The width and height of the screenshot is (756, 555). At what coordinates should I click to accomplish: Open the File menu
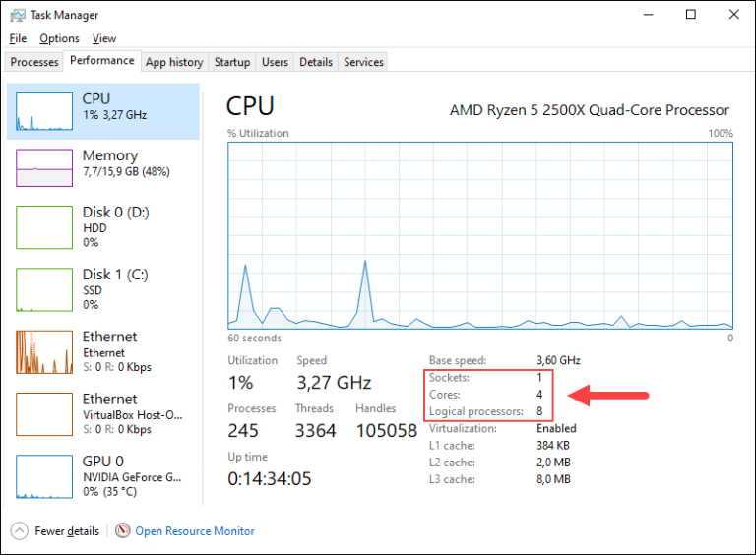click(x=18, y=38)
